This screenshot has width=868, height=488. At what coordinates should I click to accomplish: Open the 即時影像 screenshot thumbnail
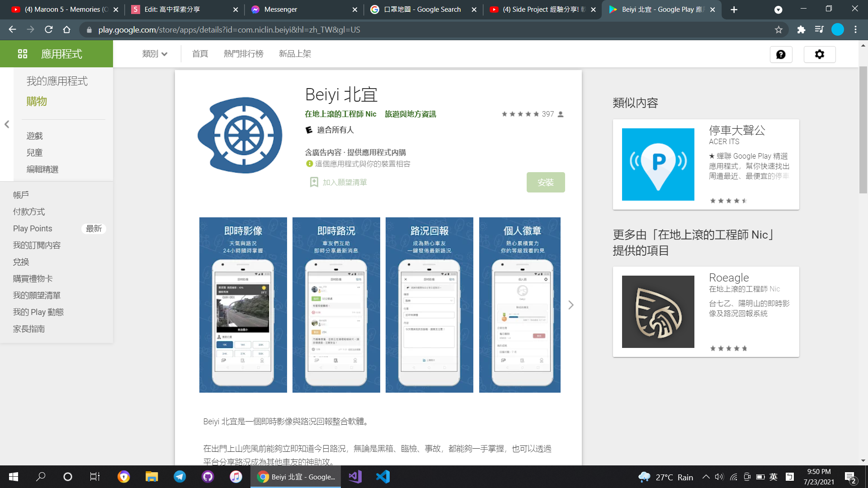pos(243,305)
